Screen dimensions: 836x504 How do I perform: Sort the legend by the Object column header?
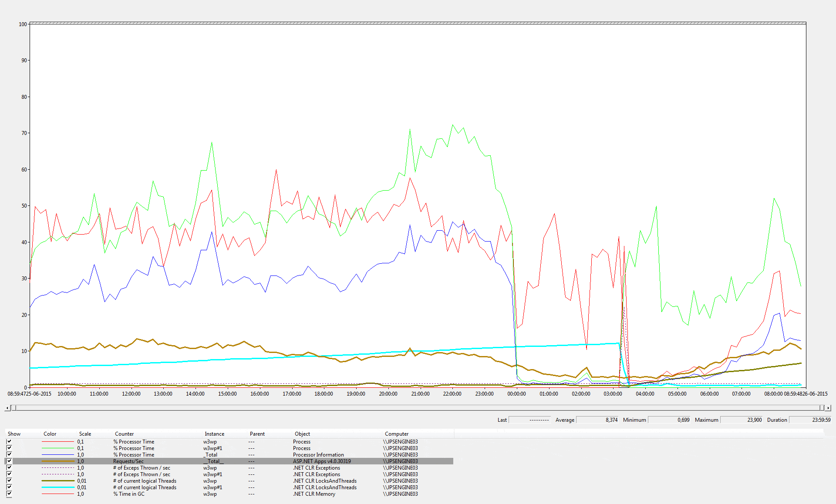[x=302, y=434]
